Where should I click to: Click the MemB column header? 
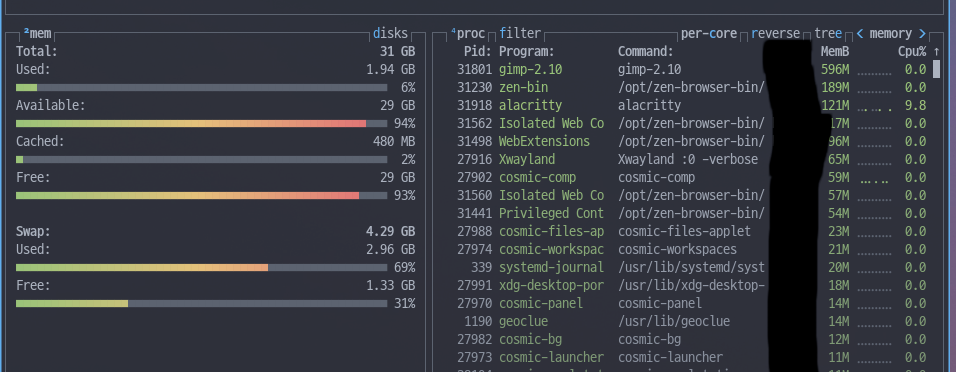click(835, 52)
